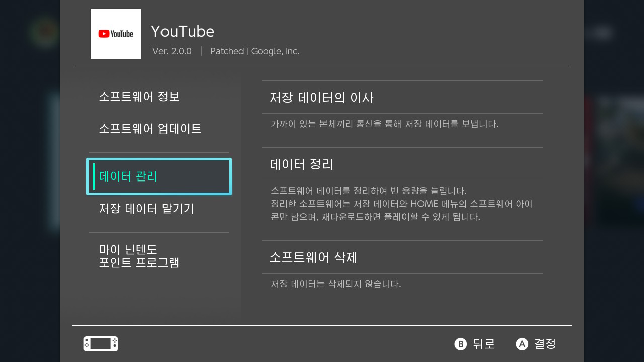The width and height of the screenshot is (644, 362).
Task: Click the B button circle icon
Action: coord(461,344)
